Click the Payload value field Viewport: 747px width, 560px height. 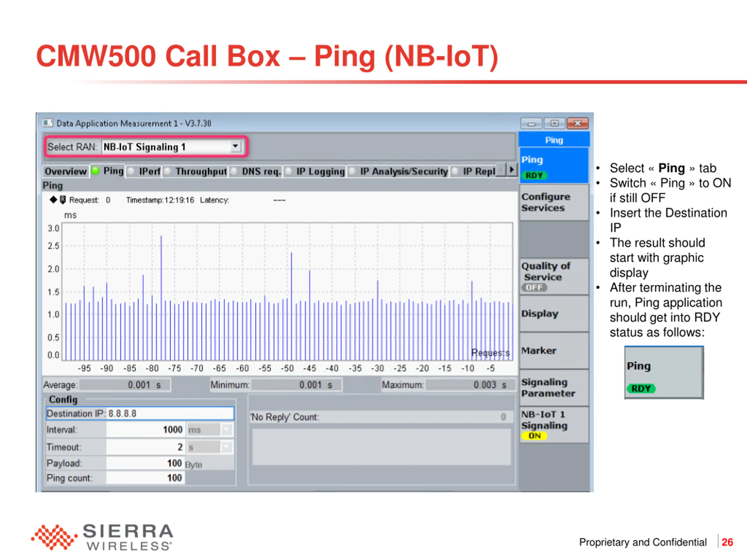pyautogui.click(x=146, y=463)
